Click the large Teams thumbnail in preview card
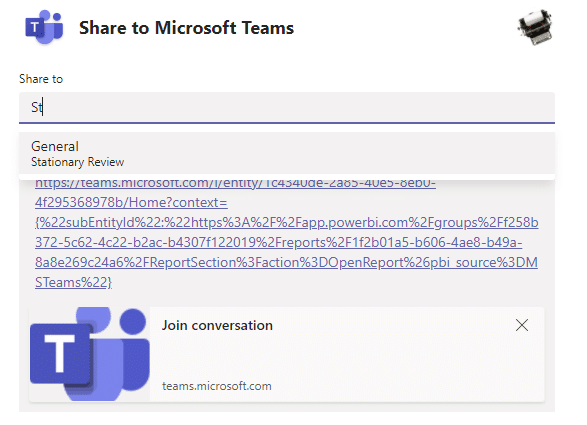 click(89, 354)
